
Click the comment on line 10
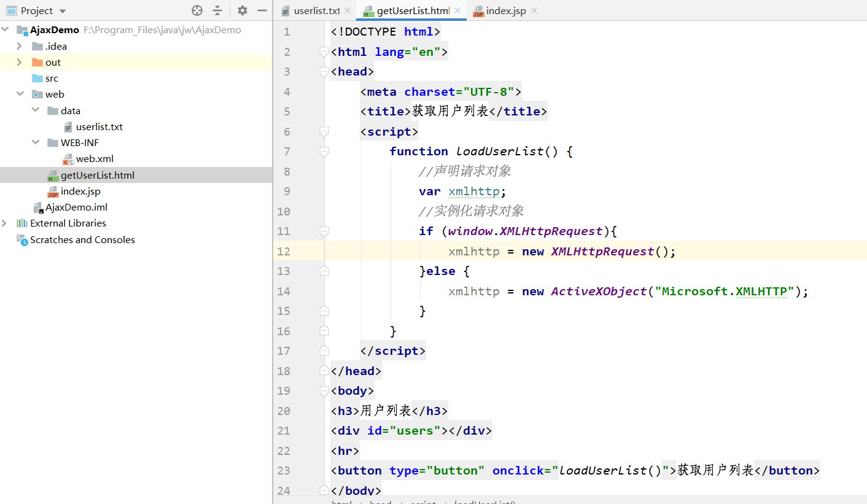(471, 211)
